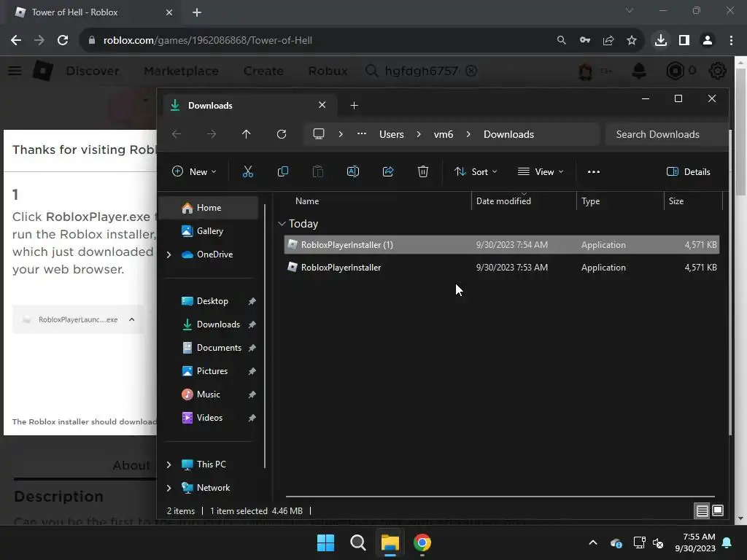Select the RobloxPlayerInstaller (1) file
This screenshot has width=747, height=560.
(x=502, y=245)
